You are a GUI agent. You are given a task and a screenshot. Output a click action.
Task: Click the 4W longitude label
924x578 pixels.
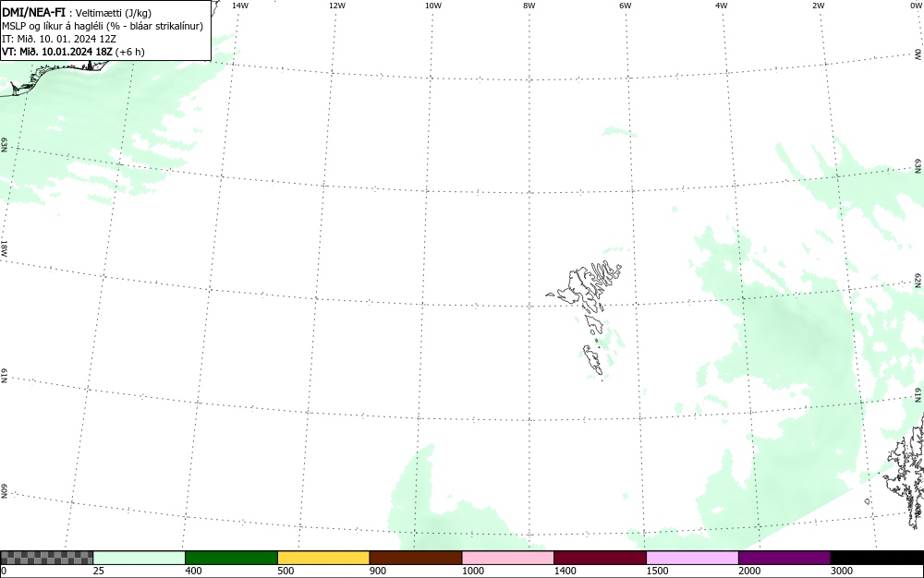722,6
